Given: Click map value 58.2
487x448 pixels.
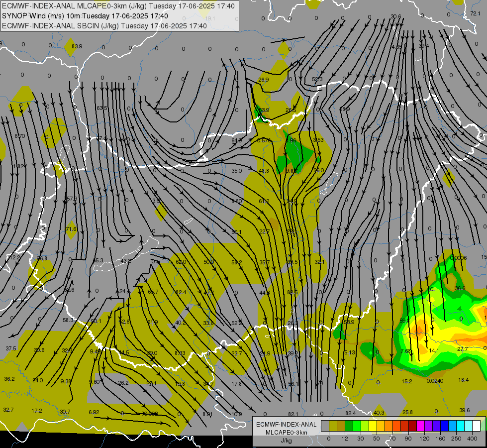Looking at the screenshot, I should click(237, 262).
